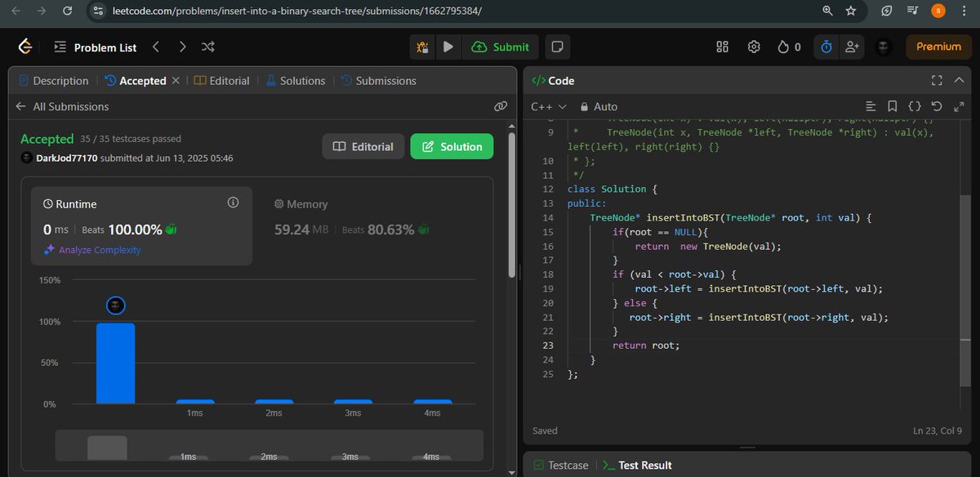This screenshot has width=980, height=477.
Task: Go back to All Submissions
Action: pos(62,107)
